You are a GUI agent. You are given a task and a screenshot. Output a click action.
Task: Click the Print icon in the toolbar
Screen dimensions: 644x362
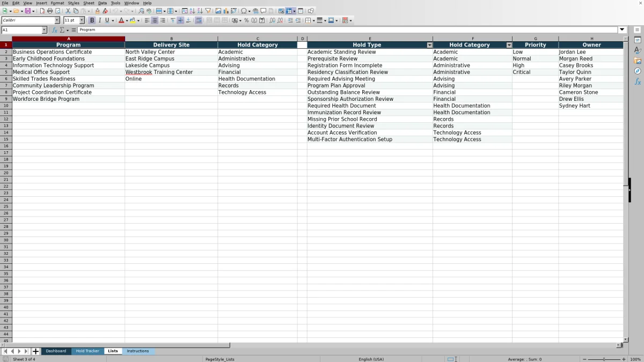pos(49,11)
